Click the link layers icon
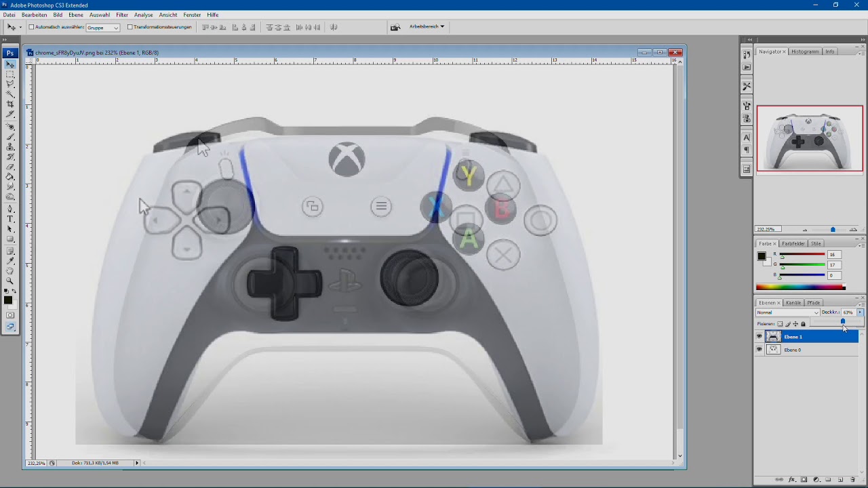The height and width of the screenshot is (488, 868). (x=779, y=479)
